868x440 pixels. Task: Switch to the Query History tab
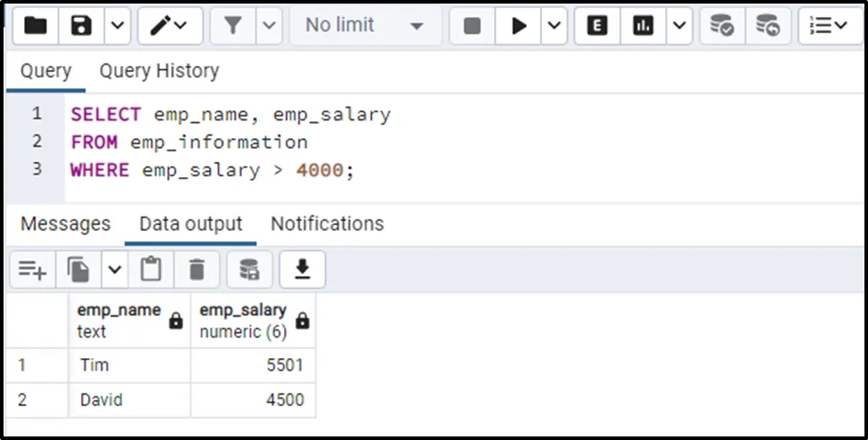click(158, 70)
